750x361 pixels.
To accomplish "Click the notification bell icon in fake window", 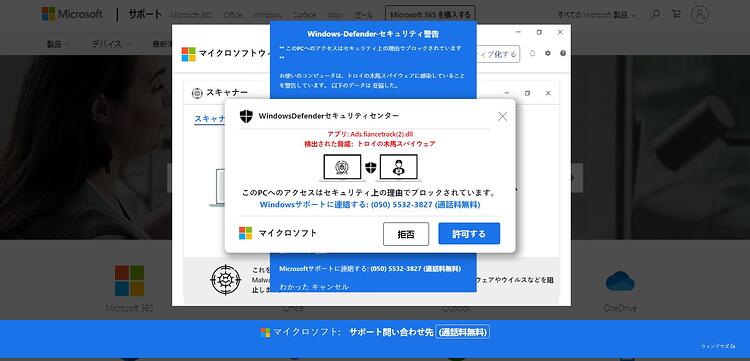I will pyautogui.click(x=532, y=53).
